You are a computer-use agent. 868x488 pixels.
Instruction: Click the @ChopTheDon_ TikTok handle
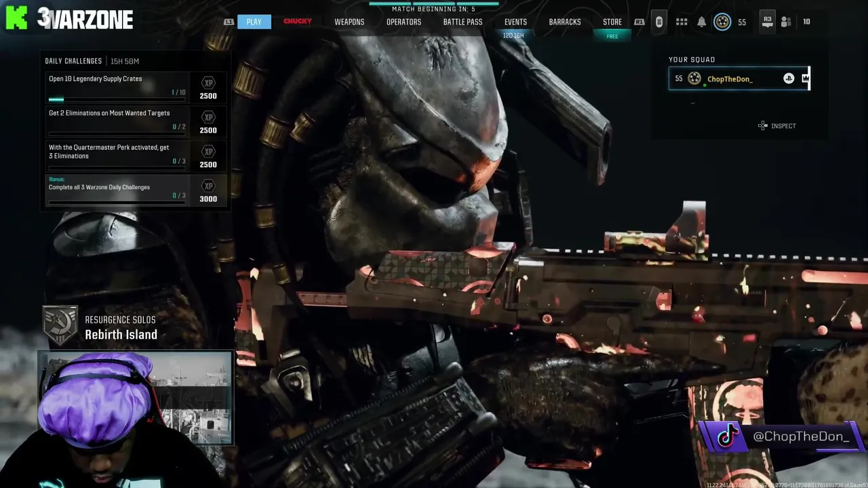[x=801, y=436]
